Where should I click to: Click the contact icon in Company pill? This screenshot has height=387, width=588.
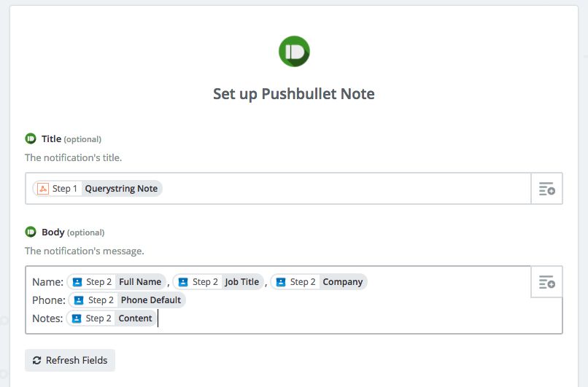(281, 282)
